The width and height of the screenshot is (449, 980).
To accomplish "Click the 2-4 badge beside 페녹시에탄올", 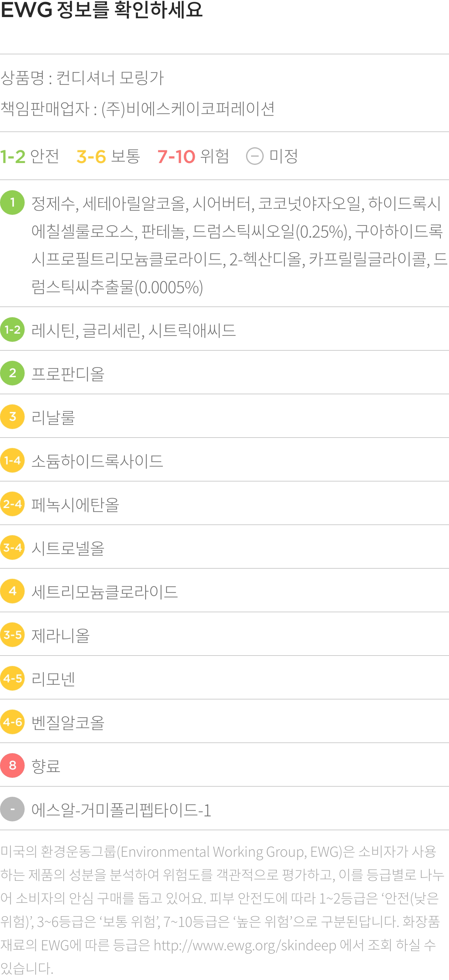I will pyautogui.click(x=12, y=504).
